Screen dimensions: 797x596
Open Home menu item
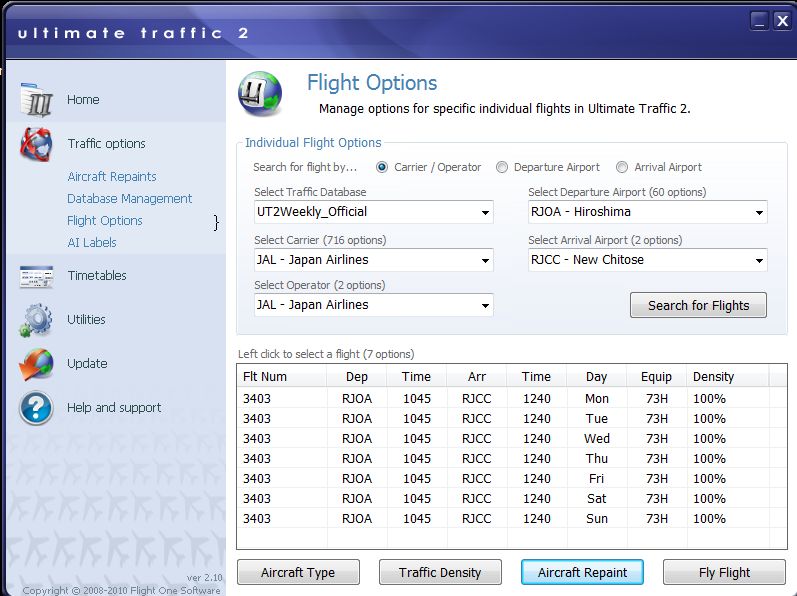[x=83, y=100]
